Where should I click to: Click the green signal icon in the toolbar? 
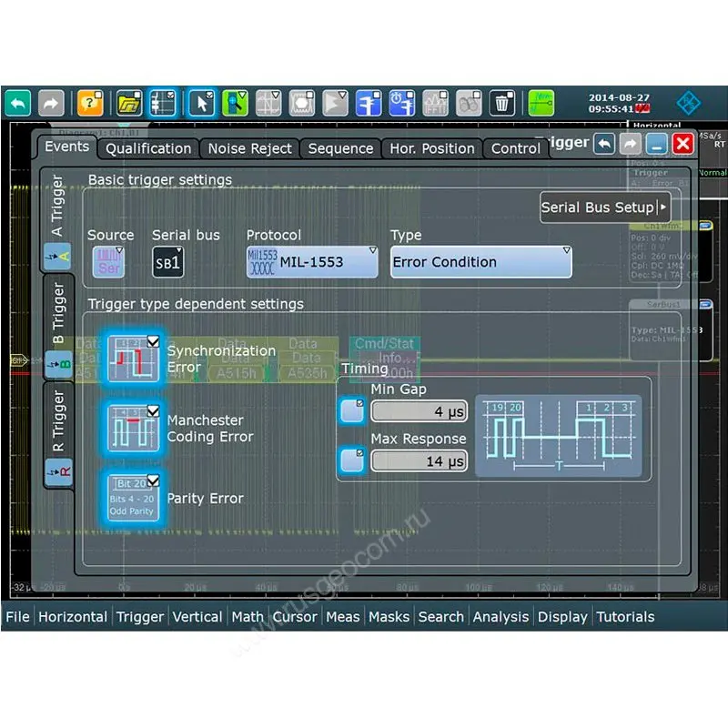(541, 103)
